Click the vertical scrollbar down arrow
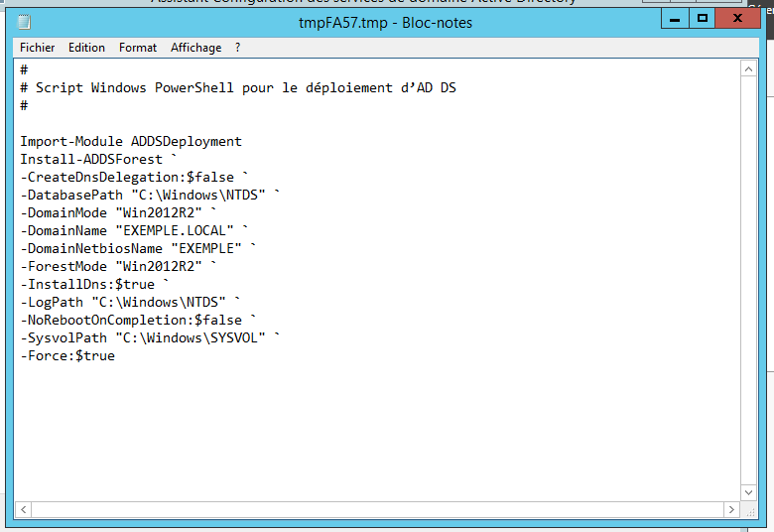 click(x=748, y=492)
